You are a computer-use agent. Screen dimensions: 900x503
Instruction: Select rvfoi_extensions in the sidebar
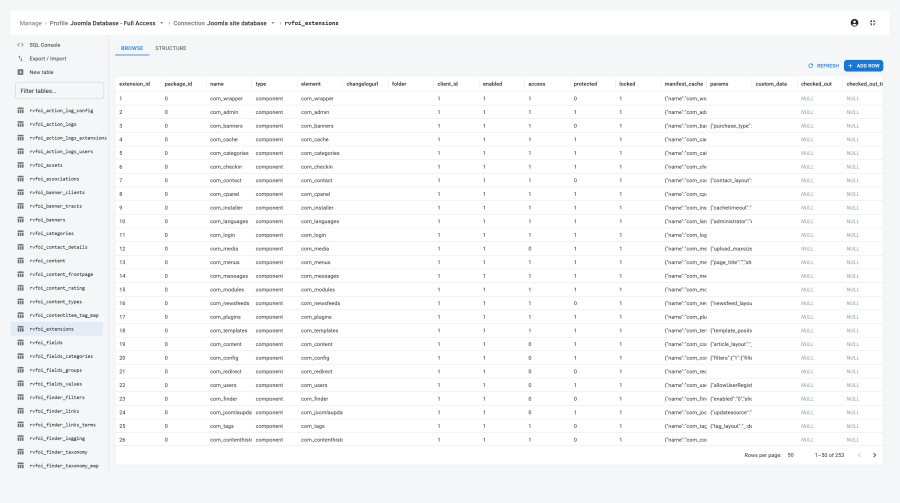[x=57, y=329]
